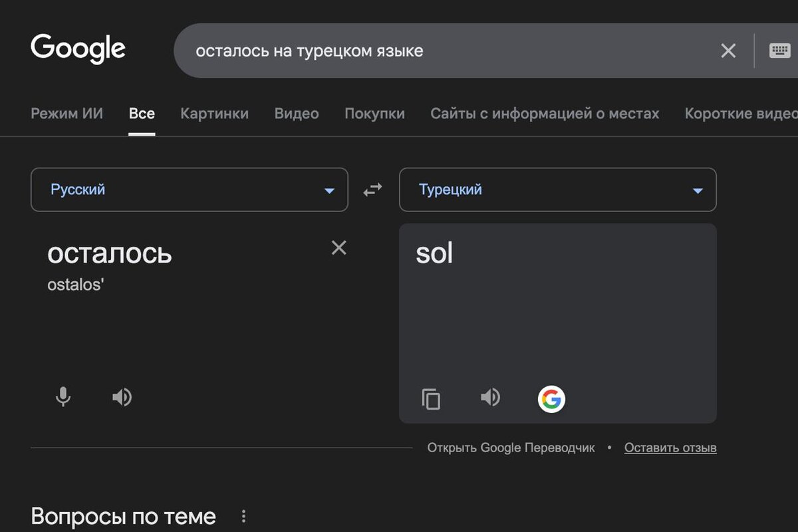This screenshot has width=798, height=532.
Task: Click the Google logo to go home
Action: pyautogui.click(x=78, y=48)
